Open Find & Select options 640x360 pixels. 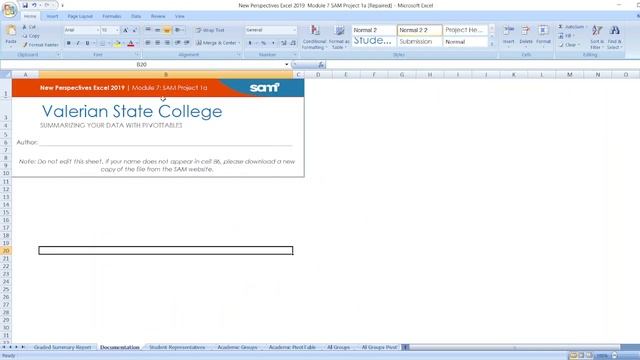pos(614,37)
